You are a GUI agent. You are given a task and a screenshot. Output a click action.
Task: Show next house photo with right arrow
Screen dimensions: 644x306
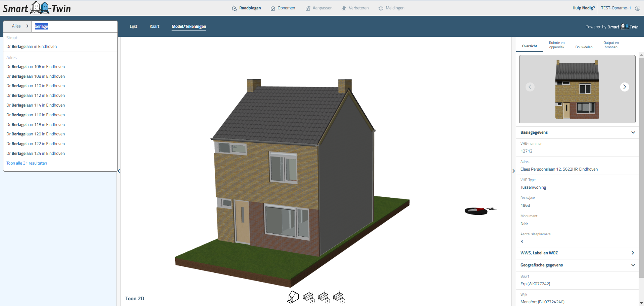point(624,87)
